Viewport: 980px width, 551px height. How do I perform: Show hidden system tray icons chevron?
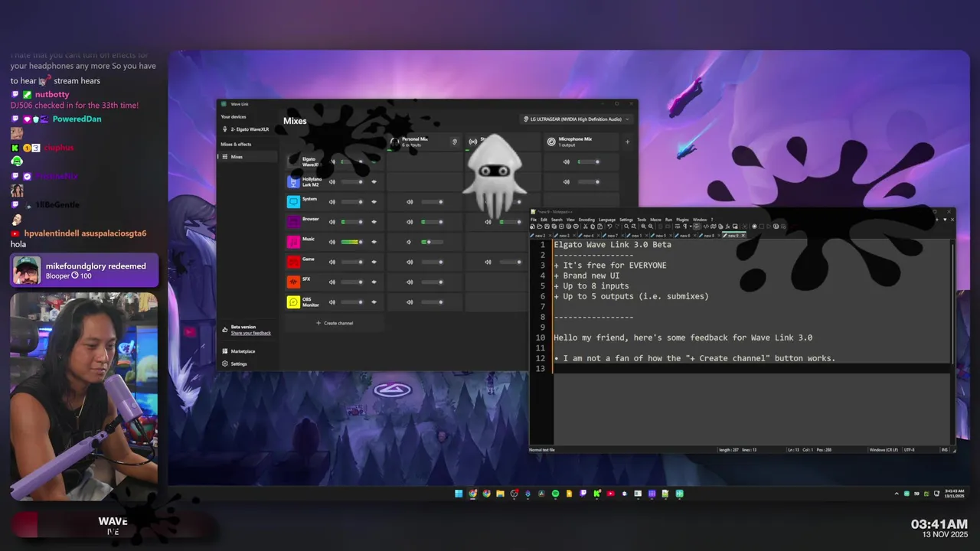tap(897, 494)
